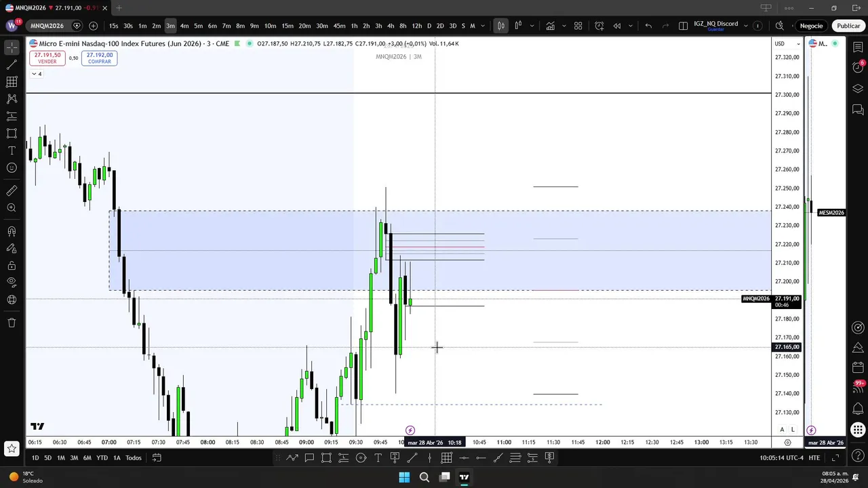868x488 pixels.
Task: Activate the zoom in tool
Action: point(12,208)
